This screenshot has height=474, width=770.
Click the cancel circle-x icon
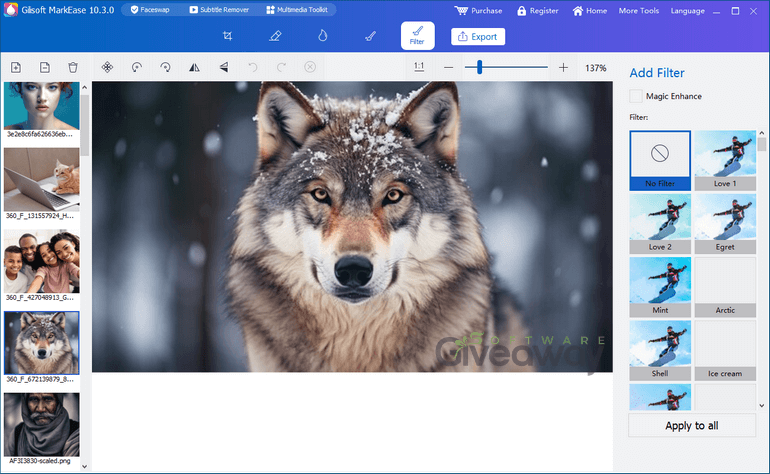310,67
